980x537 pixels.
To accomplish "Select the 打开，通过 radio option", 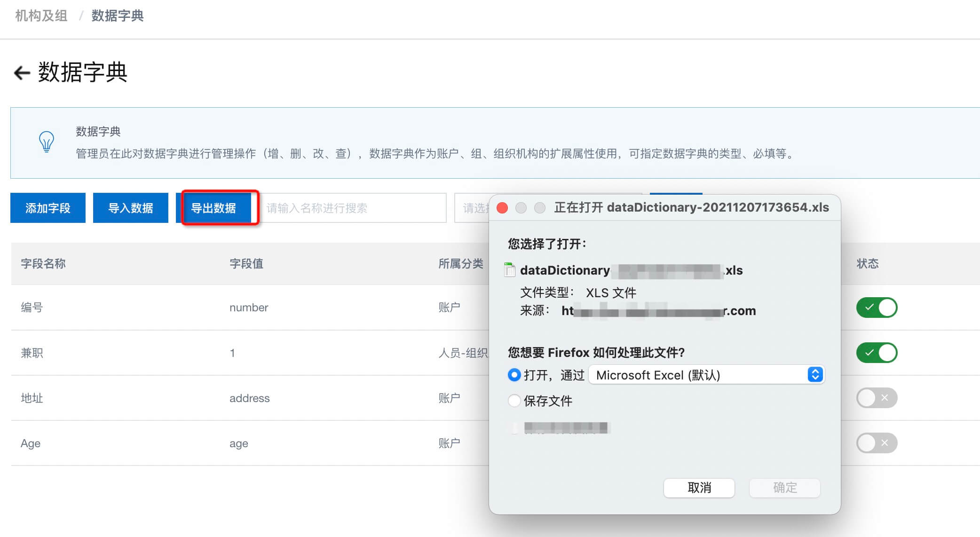I will click(514, 375).
